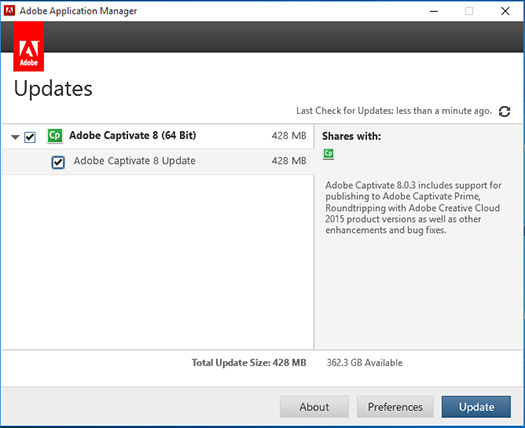Click the refresh updates icon
Image resolution: width=525 pixels, height=428 pixels.
pyautogui.click(x=504, y=112)
